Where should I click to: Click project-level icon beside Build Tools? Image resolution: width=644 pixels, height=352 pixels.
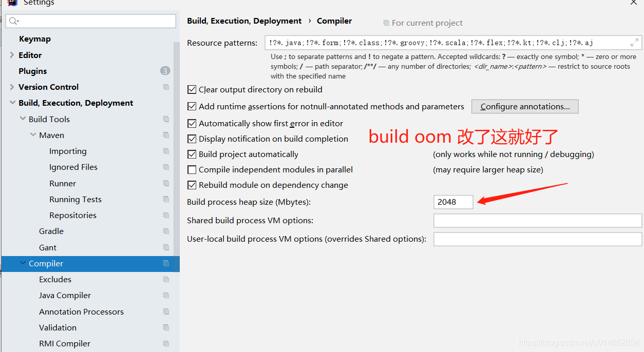point(166,119)
